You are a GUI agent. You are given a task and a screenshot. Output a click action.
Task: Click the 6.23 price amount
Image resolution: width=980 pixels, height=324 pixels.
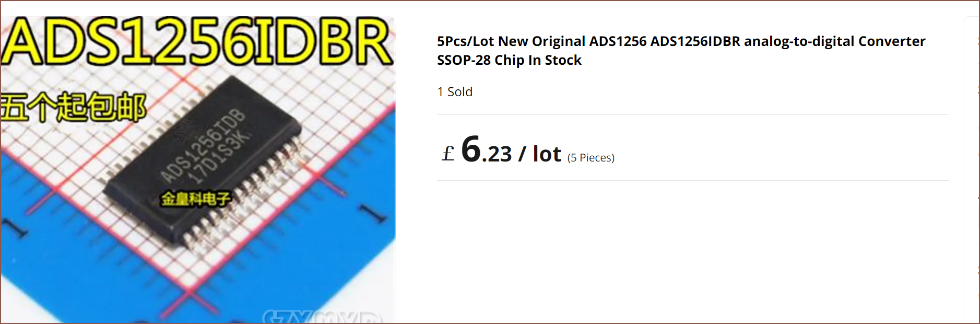pos(487,151)
